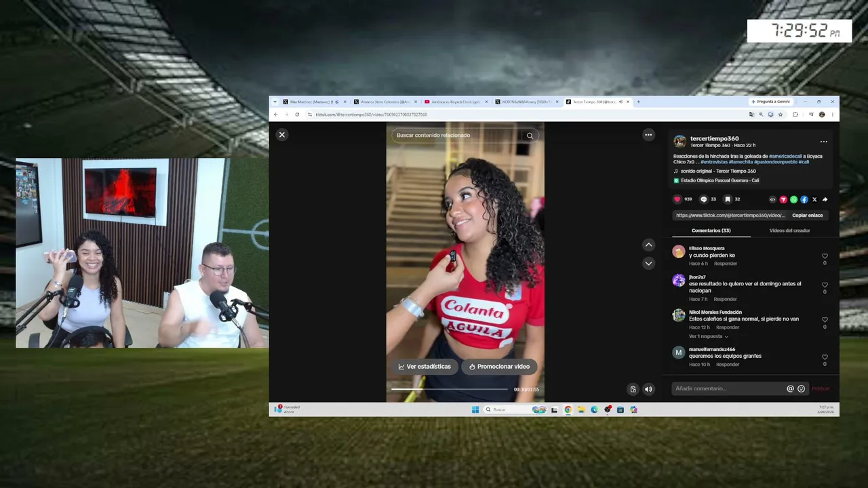Like Nikol Morales Fundación's comment
Viewport: 868px width, 488px height.
(x=825, y=320)
